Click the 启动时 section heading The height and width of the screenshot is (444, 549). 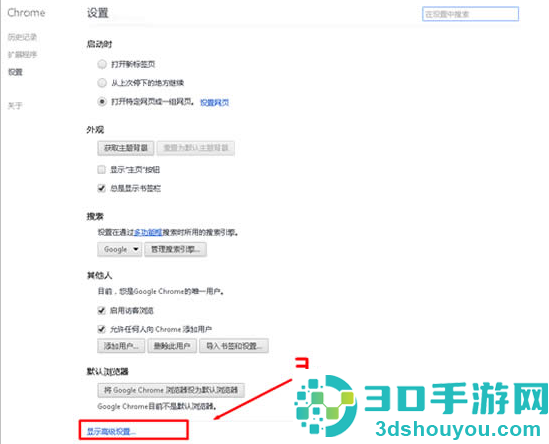pyautogui.click(x=99, y=44)
